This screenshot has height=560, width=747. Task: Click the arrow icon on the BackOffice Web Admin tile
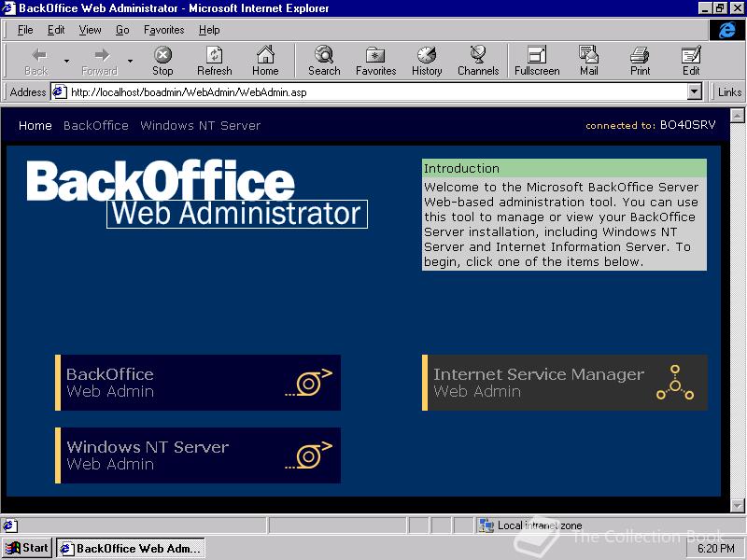point(309,382)
